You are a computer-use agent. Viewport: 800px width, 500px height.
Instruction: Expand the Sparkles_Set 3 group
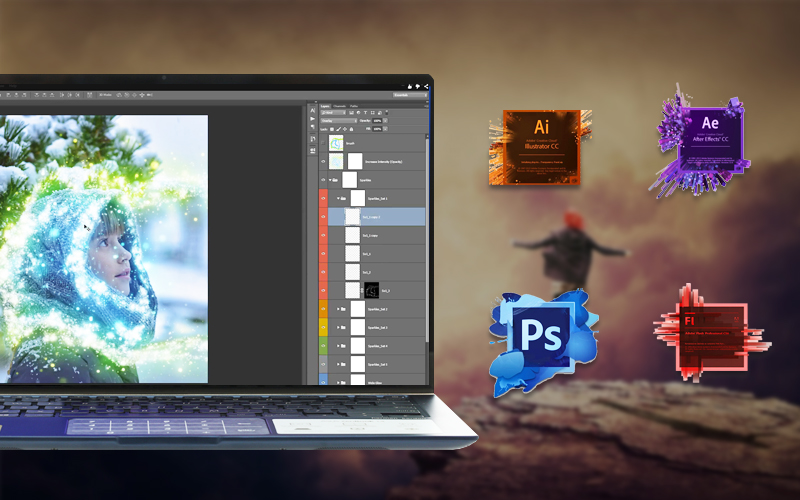coord(338,328)
